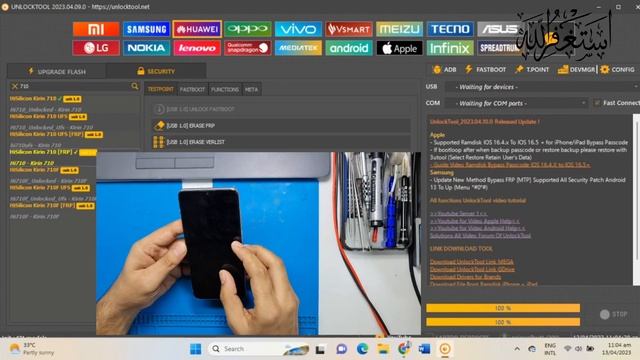Select the Qualcomm Snapdragon logo
Image resolution: width=640 pixels, height=360 pixels.
point(248,48)
